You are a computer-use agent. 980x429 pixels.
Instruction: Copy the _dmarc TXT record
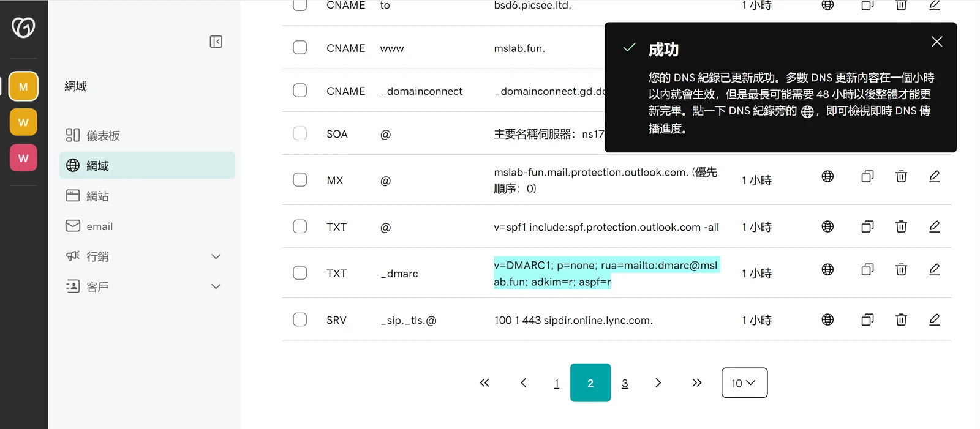[867, 269]
